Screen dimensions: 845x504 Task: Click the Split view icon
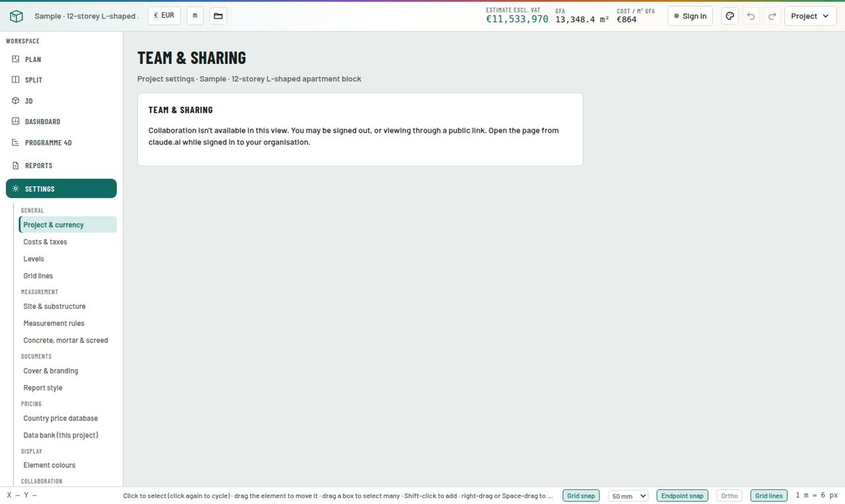pyautogui.click(x=16, y=80)
